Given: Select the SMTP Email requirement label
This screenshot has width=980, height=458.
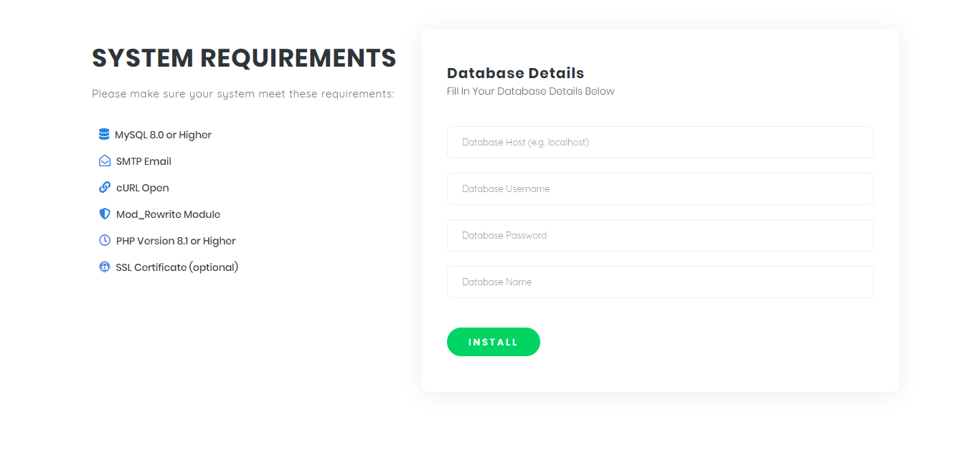Looking at the screenshot, I should [143, 161].
